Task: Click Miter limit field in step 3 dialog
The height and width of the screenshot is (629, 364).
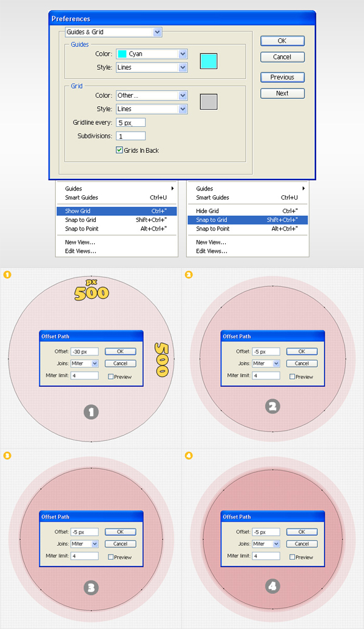Action: [85, 556]
